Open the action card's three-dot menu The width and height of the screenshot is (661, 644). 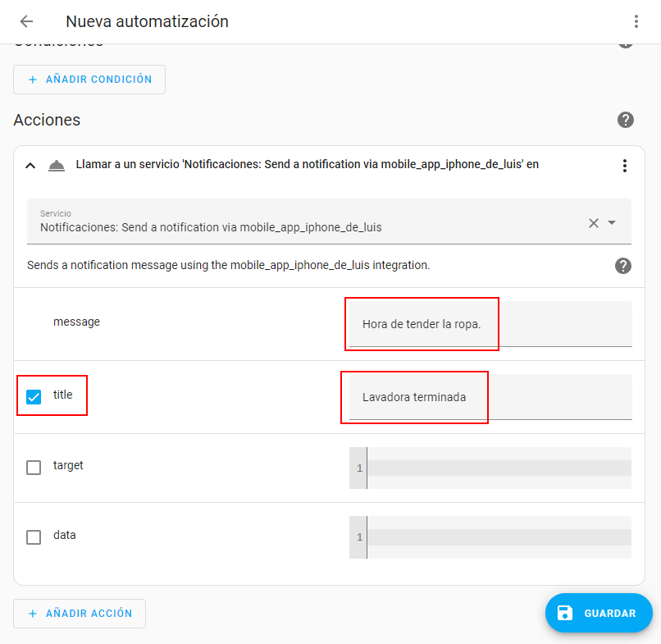(625, 166)
